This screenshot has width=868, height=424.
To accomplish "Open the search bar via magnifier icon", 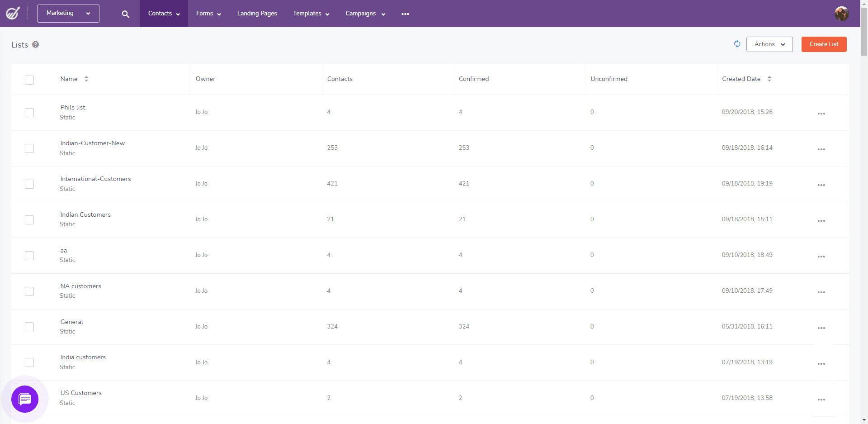I will (x=125, y=14).
